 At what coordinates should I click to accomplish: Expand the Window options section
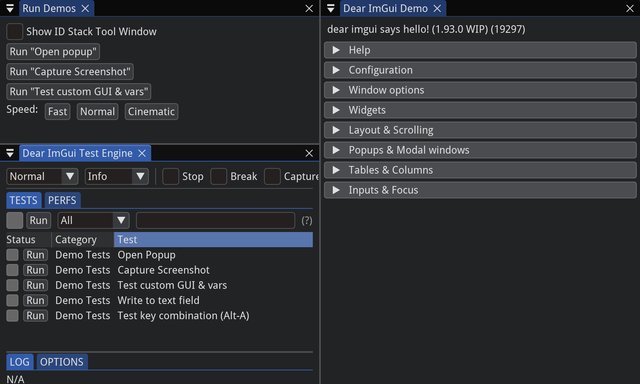click(x=480, y=90)
